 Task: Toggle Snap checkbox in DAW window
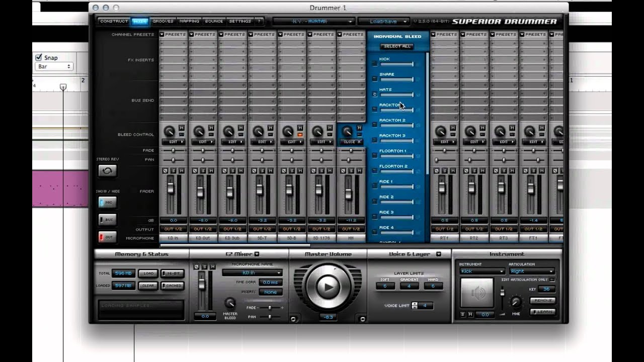click(39, 57)
